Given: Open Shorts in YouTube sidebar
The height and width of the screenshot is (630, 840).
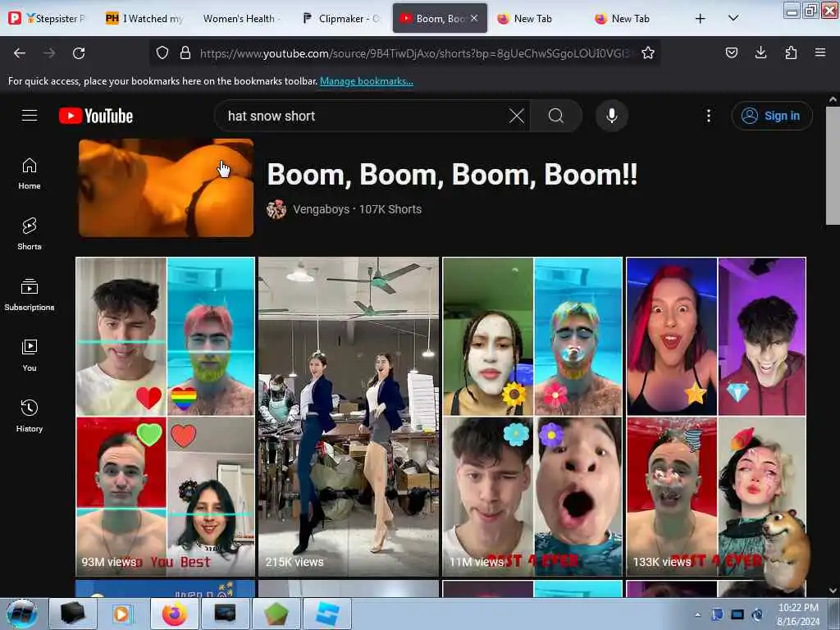Looking at the screenshot, I should [x=30, y=234].
